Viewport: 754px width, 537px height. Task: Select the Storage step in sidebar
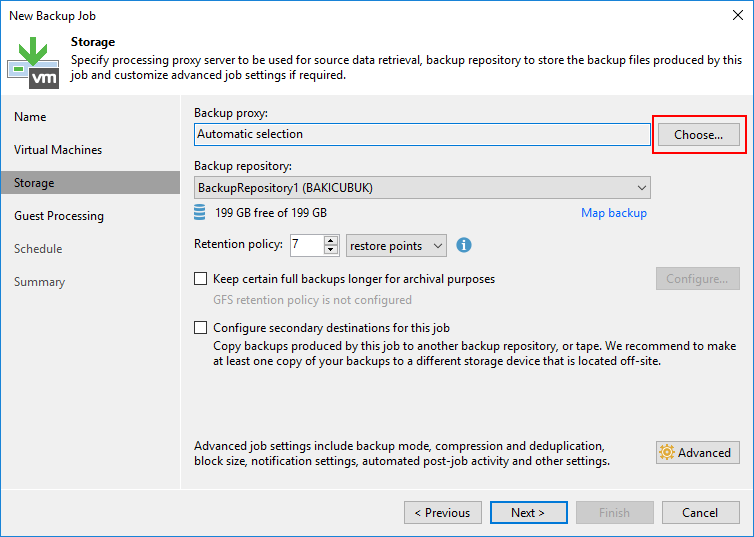tap(34, 183)
